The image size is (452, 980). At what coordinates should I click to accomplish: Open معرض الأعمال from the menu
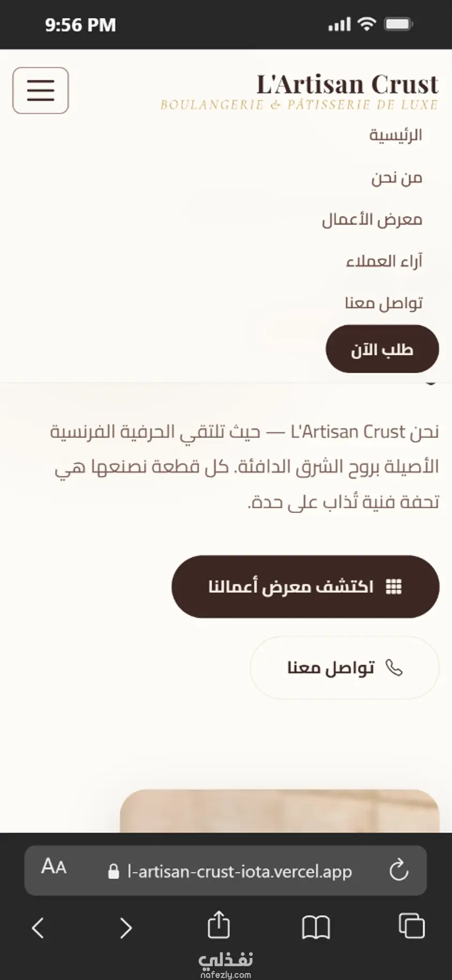(x=372, y=219)
